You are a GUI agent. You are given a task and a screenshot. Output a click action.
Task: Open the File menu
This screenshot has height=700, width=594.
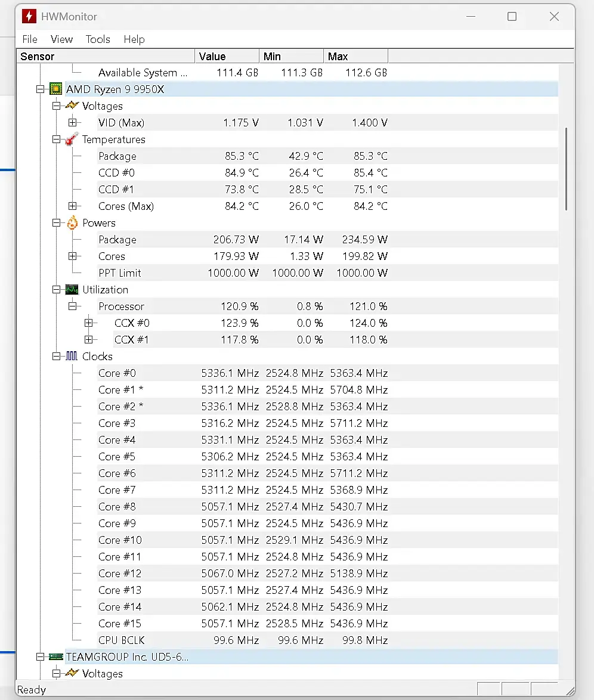click(x=30, y=39)
